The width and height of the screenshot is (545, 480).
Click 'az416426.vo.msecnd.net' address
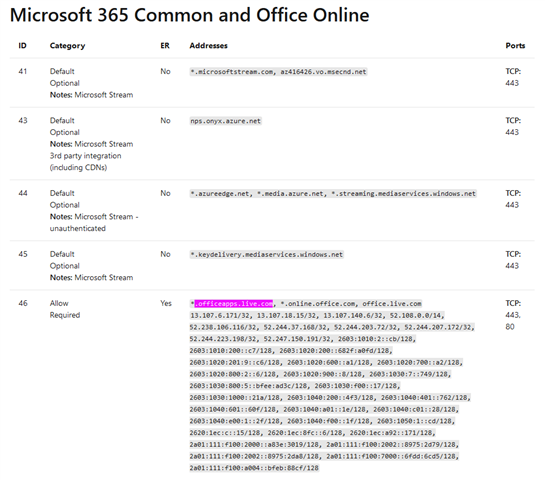click(324, 72)
